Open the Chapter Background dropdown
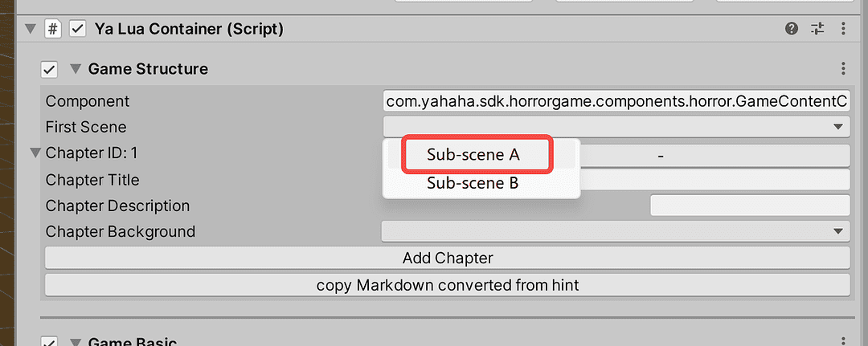868x346 pixels. click(x=616, y=232)
